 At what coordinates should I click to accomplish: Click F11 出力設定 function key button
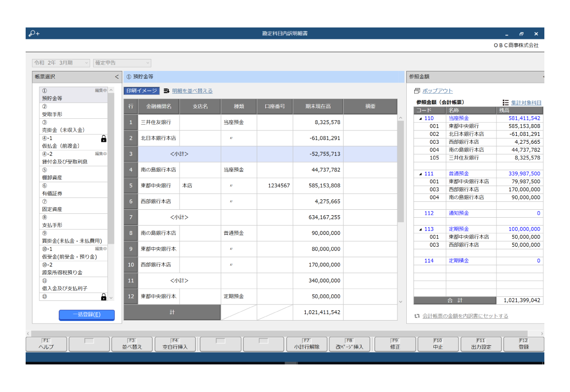pos(481,344)
